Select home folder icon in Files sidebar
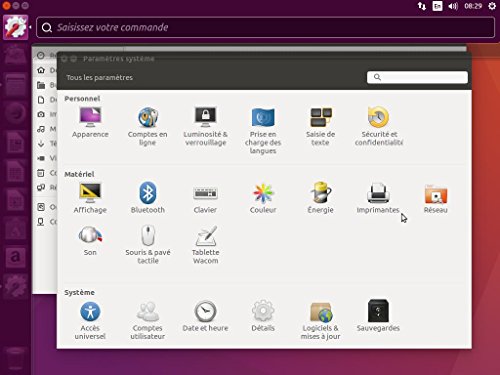 pos(41,70)
